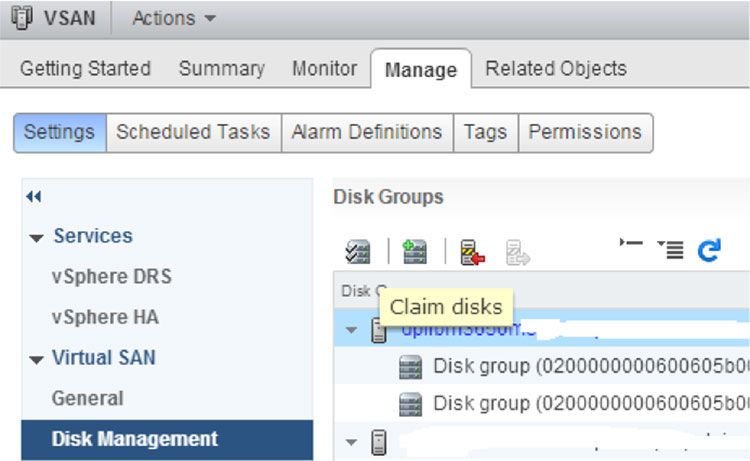Collapse the first host's disk groups
The image size is (750, 461).
[351, 330]
